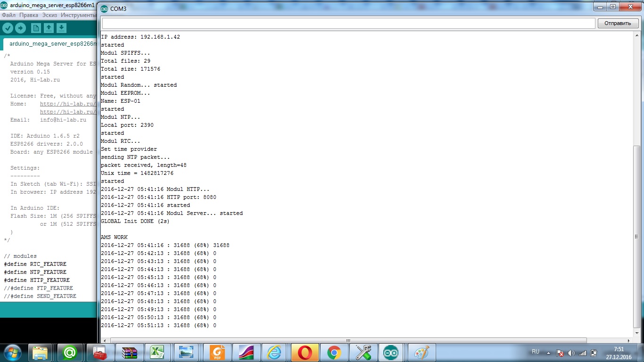This screenshot has width=644, height=362.
Task: Click the '//#define FTP_FEATURE' code line
Action: (x=39, y=288)
